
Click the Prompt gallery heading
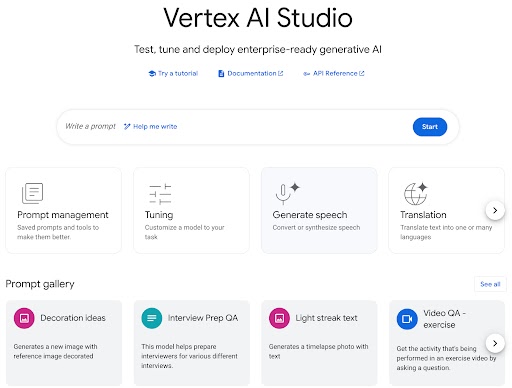tap(40, 284)
